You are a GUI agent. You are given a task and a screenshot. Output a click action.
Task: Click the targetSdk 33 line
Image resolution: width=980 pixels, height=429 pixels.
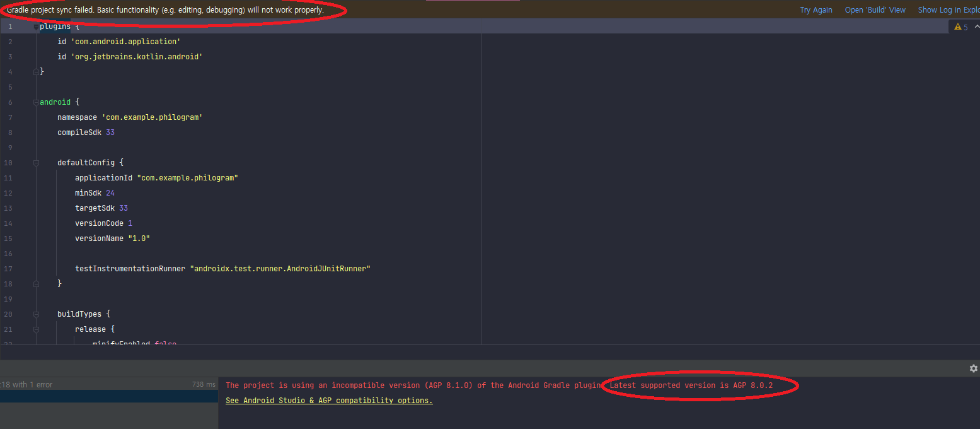[x=101, y=208]
